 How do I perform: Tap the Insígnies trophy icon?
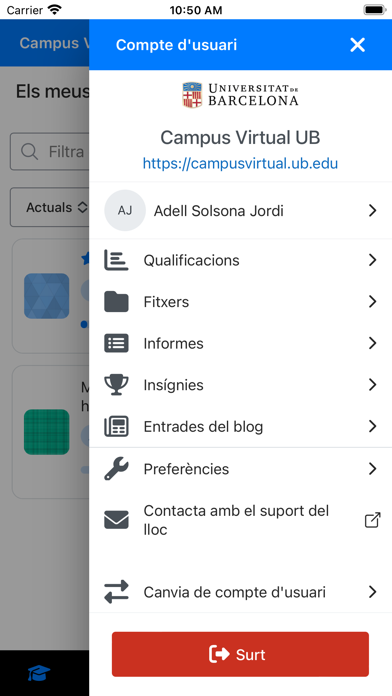point(116,385)
